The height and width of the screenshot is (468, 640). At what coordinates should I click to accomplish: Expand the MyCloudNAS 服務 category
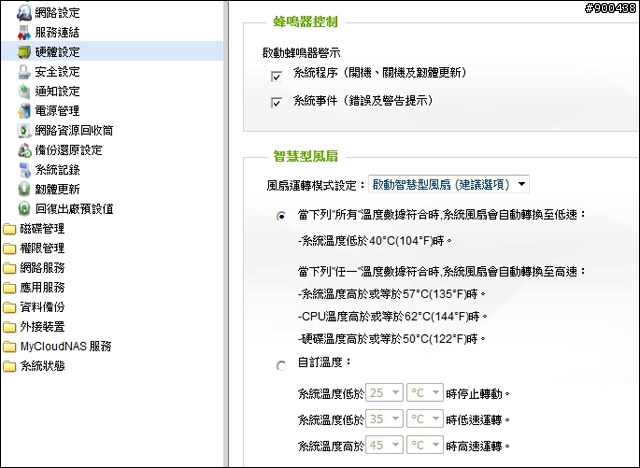(x=66, y=346)
